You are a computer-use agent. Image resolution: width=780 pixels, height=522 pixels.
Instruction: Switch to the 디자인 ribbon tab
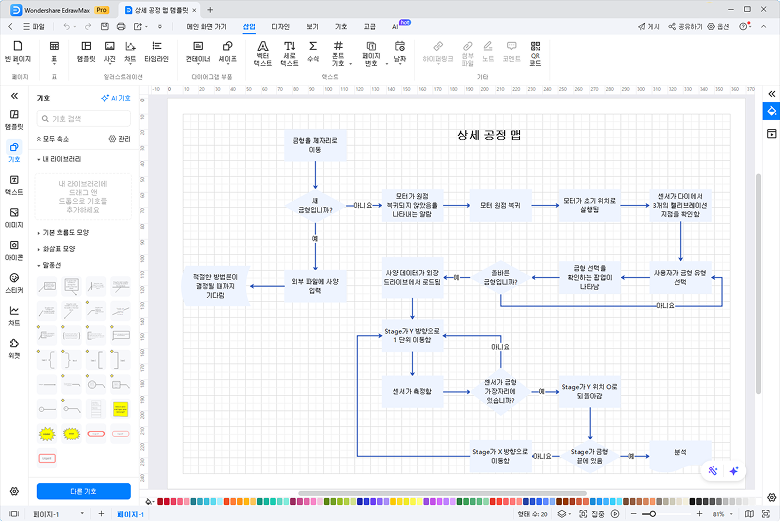click(x=281, y=26)
